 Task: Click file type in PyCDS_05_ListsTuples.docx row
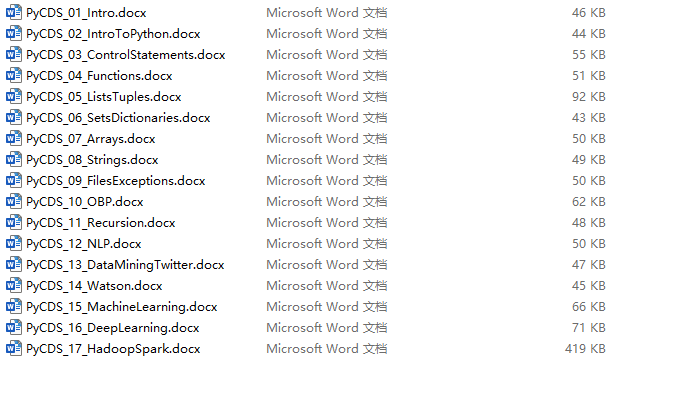(326, 97)
